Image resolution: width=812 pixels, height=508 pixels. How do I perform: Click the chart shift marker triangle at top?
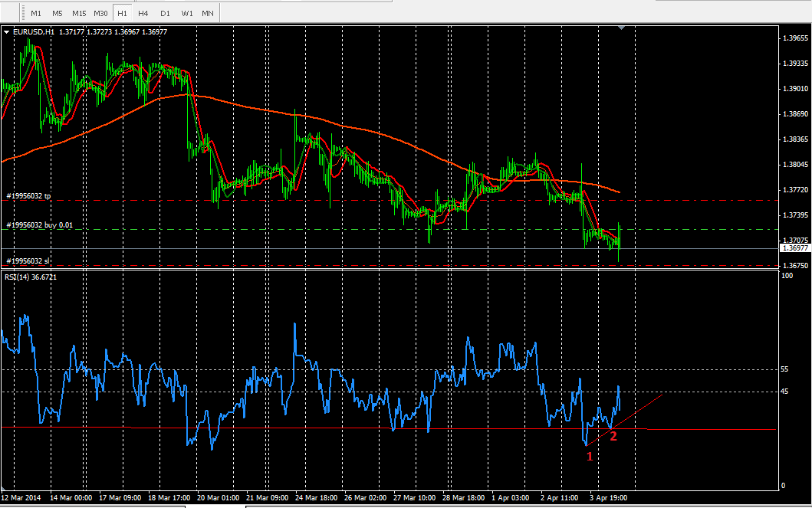click(x=621, y=28)
